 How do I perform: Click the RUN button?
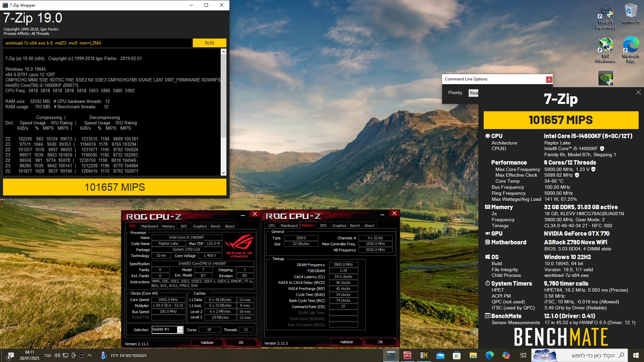[209, 43]
